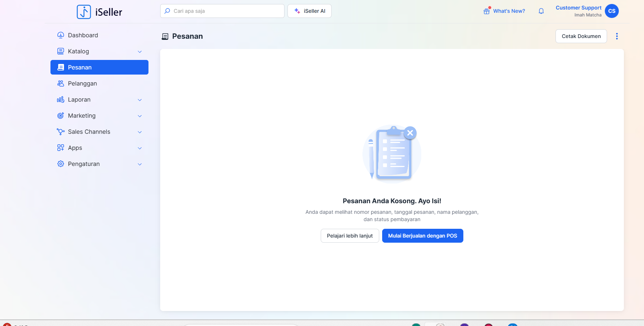Click the Pelanggan people icon
This screenshot has height=326, width=644.
click(61, 83)
